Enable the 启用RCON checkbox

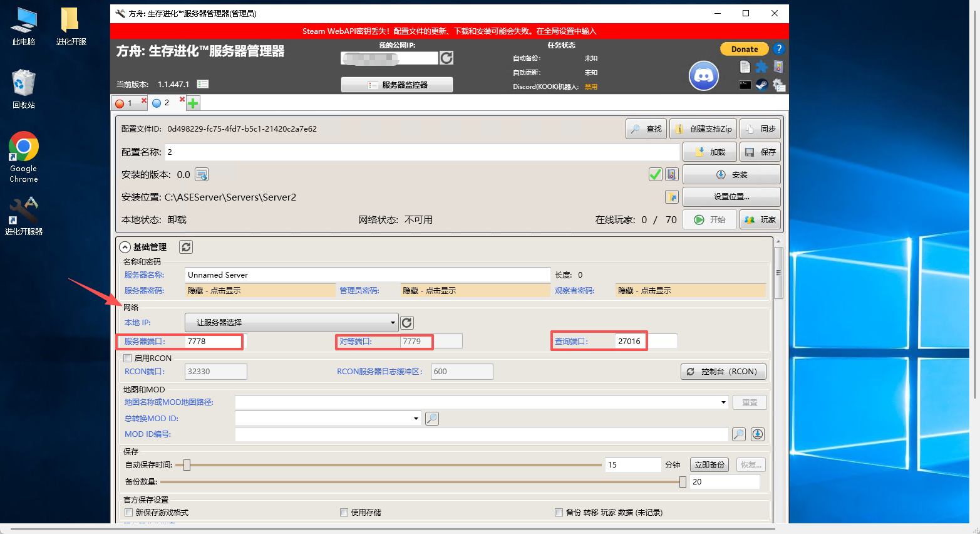(x=128, y=359)
